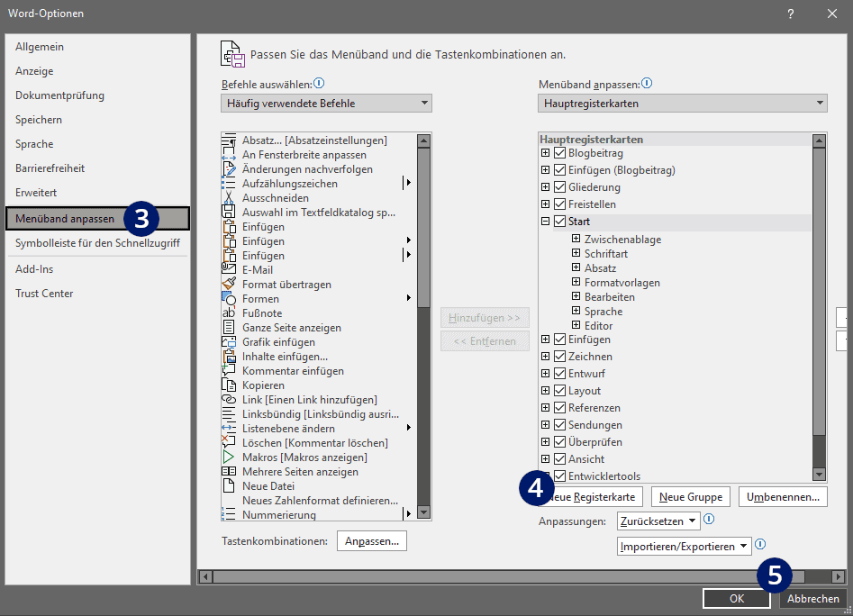Click the Makros green play icon
The width and height of the screenshot is (853, 616).
tap(229, 457)
